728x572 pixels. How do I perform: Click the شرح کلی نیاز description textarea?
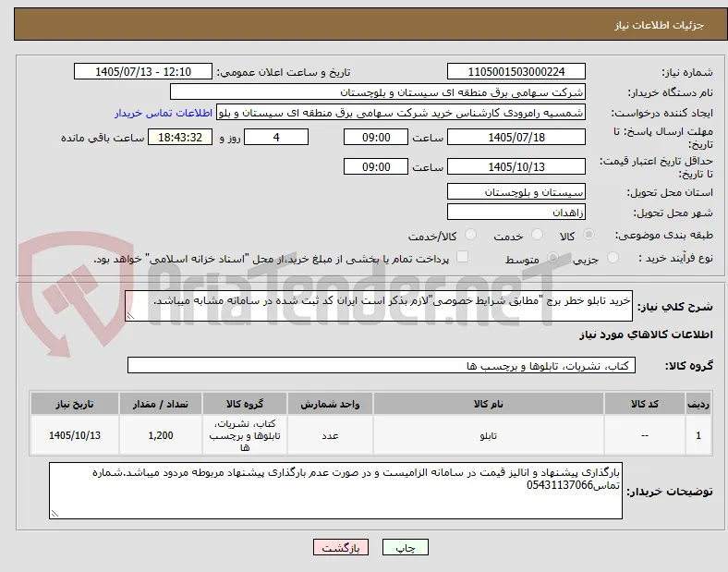pos(379,306)
